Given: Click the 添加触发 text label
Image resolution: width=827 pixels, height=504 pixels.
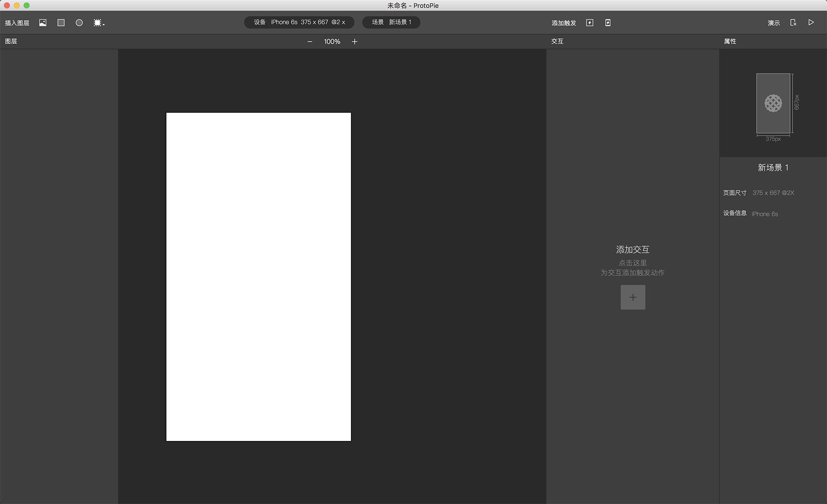Looking at the screenshot, I should (563, 22).
